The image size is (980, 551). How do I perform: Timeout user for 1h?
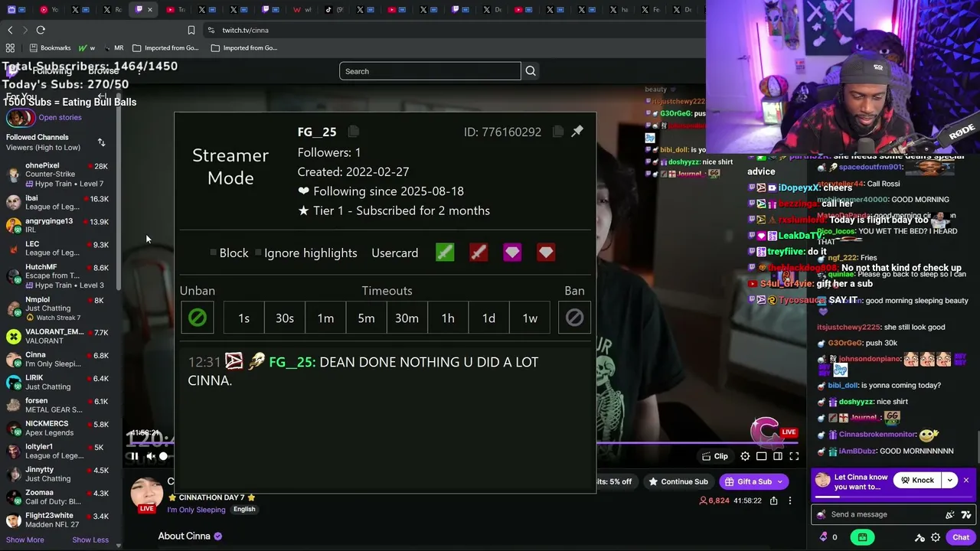click(448, 318)
